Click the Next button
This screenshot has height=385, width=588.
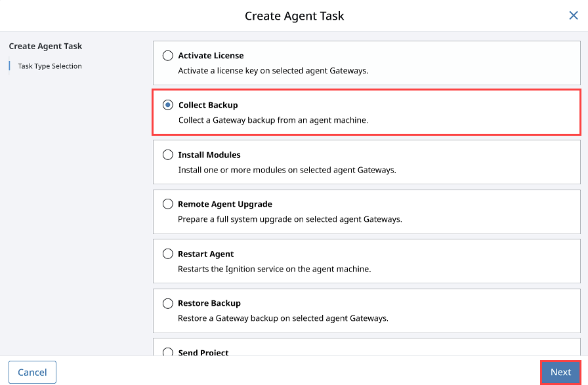[560, 373]
